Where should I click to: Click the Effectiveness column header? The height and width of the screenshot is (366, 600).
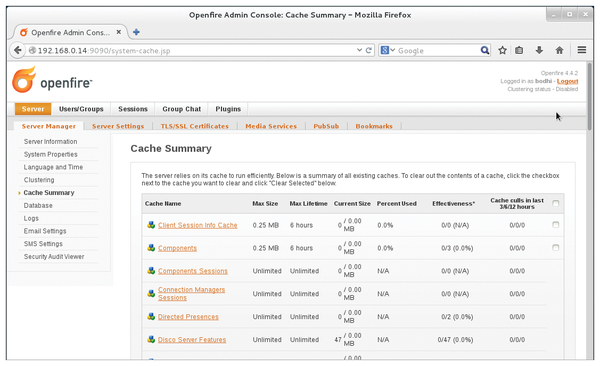453,204
